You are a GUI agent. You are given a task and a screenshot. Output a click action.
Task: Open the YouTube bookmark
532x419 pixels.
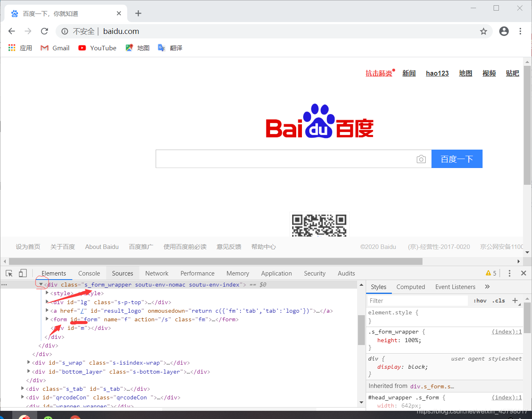click(x=97, y=48)
